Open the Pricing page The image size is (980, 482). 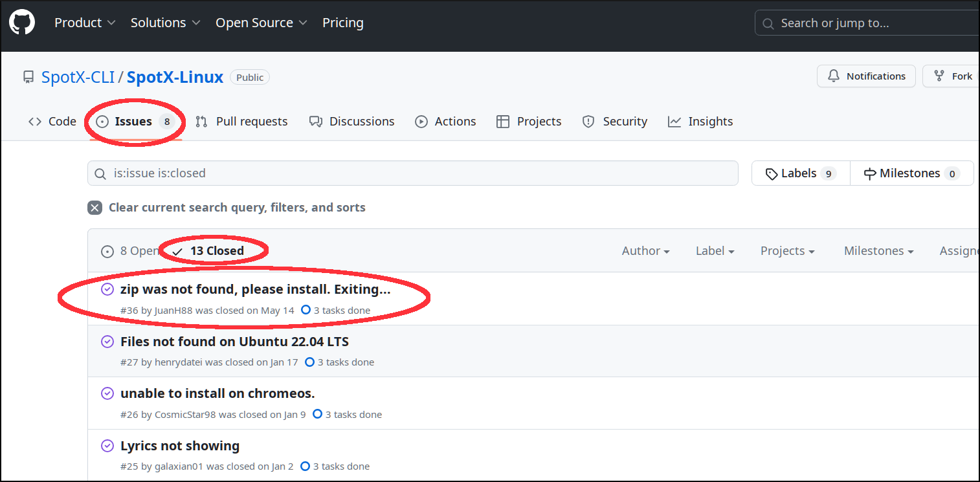pos(343,23)
